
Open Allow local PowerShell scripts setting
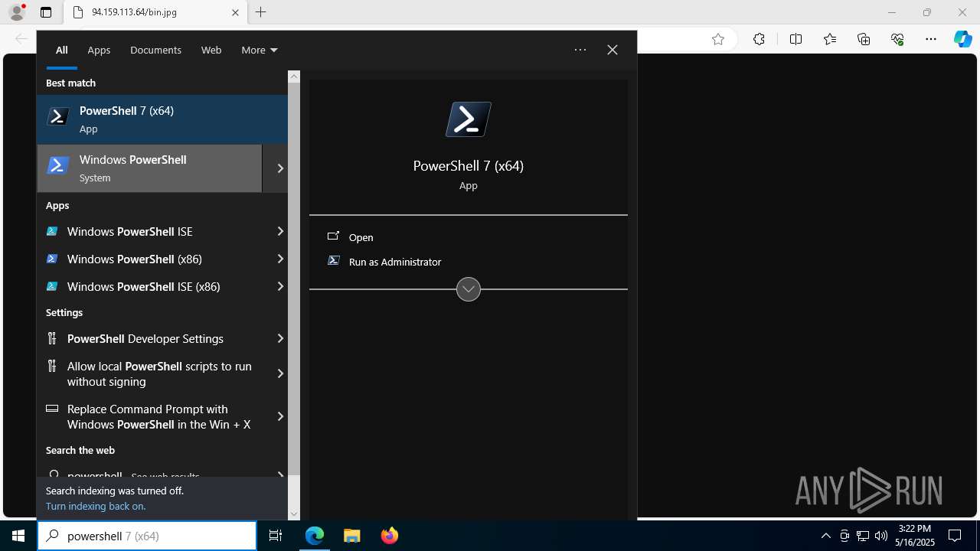(x=153, y=373)
